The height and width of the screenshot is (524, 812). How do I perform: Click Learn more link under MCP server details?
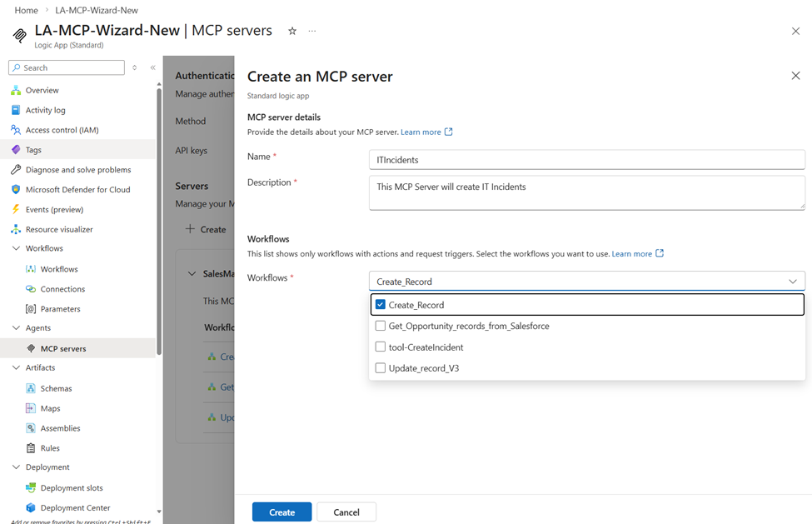coord(426,132)
